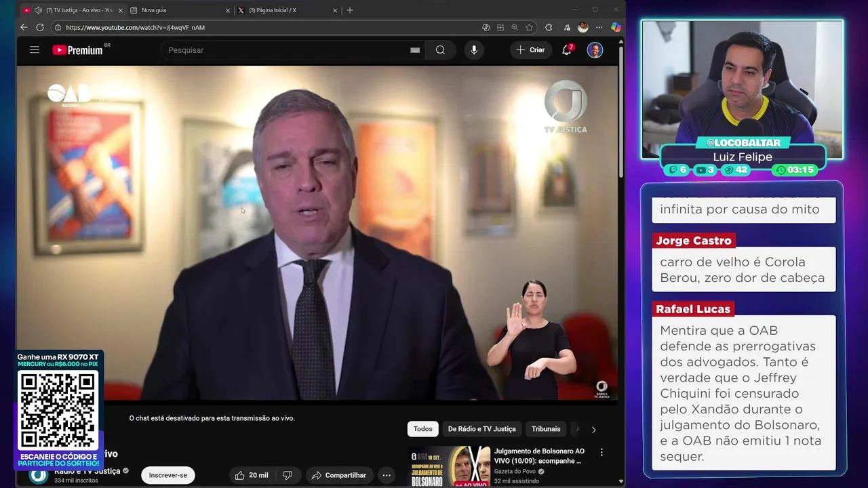Go back with browser back arrow
Screen dimensions: 868x488
click(x=24, y=27)
